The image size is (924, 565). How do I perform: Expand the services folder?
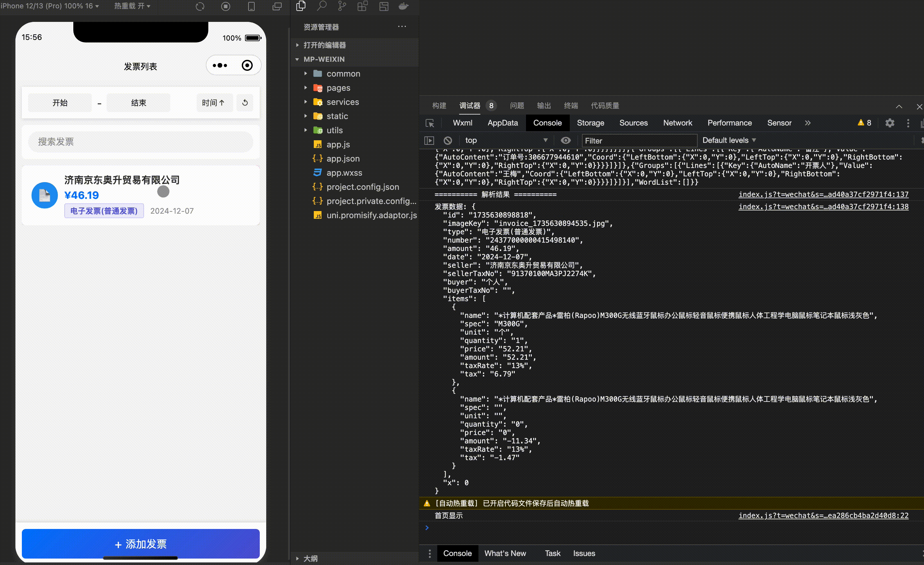pyautogui.click(x=354, y=102)
